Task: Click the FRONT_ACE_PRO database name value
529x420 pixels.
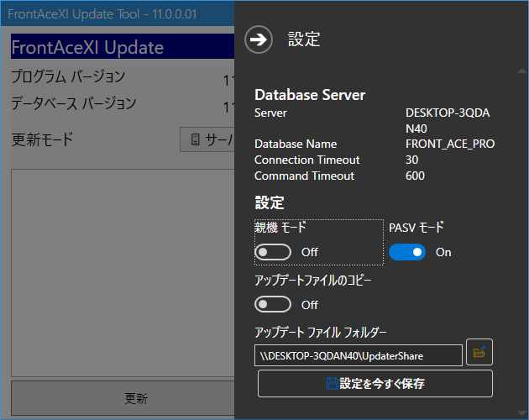Action: pos(449,144)
